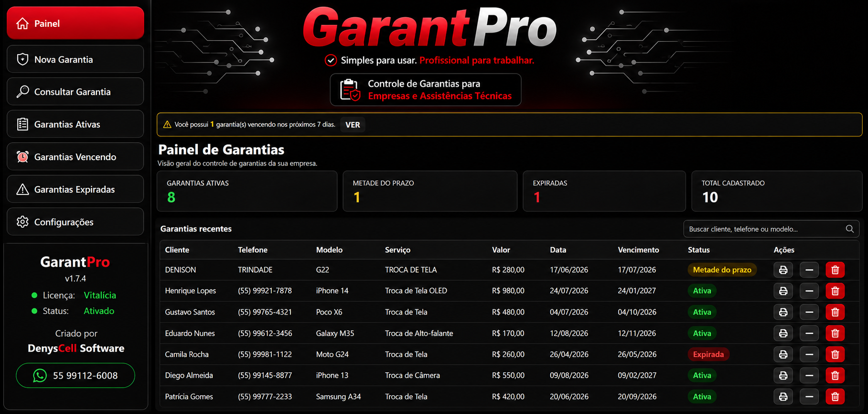Click the Expirada status badge
868x414 pixels.
tap(708, 354)
